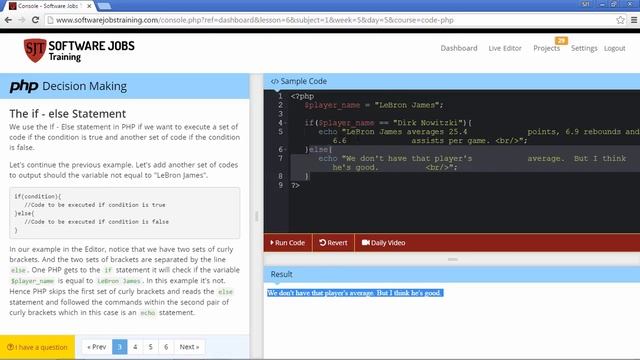
Task: Click the browser forward arrow
Action: pos(22,20)
